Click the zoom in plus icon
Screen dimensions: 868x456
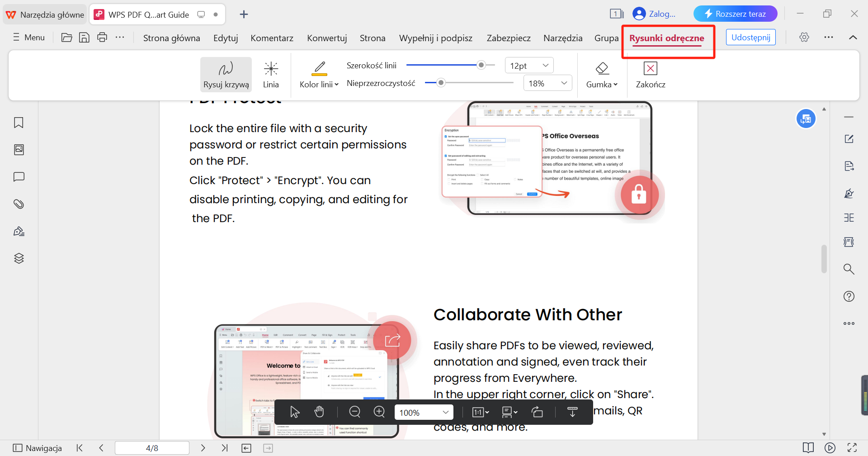point(379,412)
